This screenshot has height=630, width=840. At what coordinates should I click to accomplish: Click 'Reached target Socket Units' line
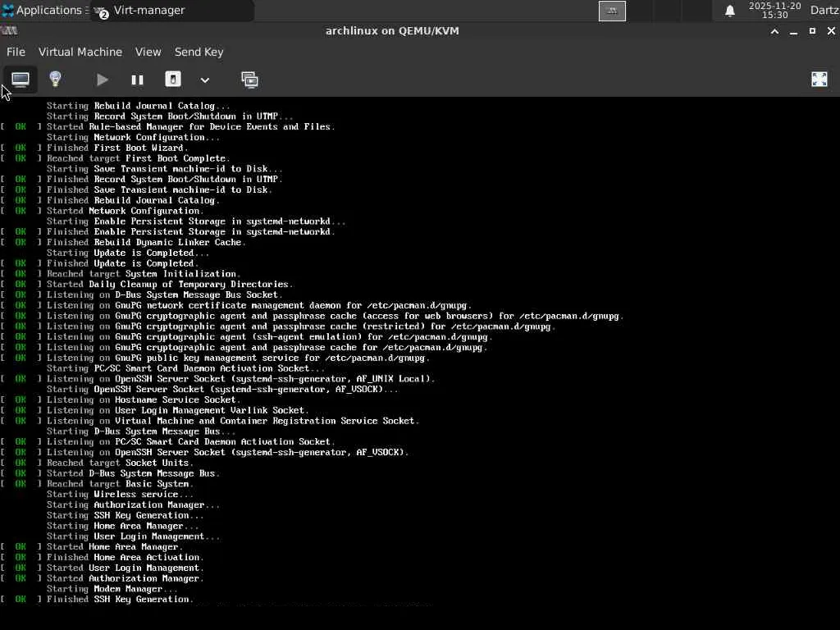(97, 463)
